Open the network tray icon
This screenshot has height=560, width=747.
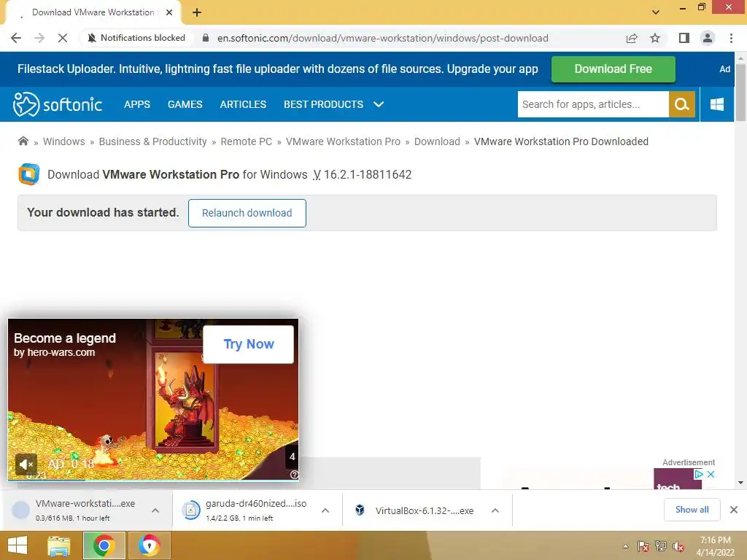661,546
